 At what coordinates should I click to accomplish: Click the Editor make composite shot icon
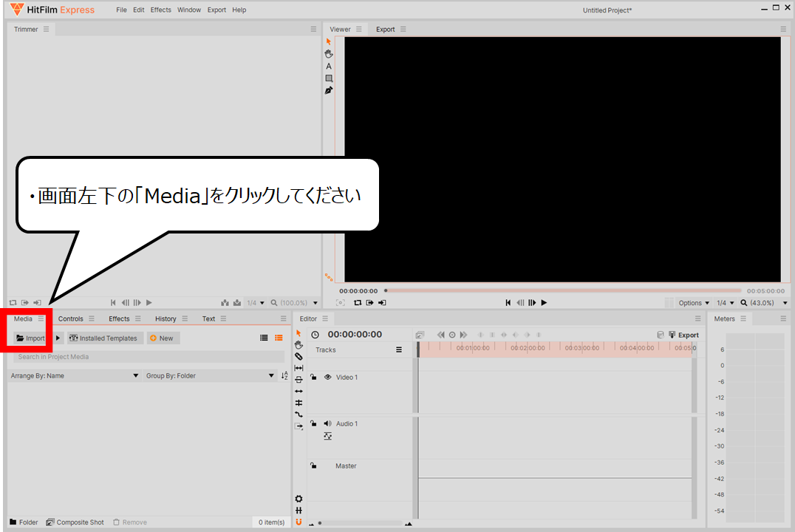(420, 335)
